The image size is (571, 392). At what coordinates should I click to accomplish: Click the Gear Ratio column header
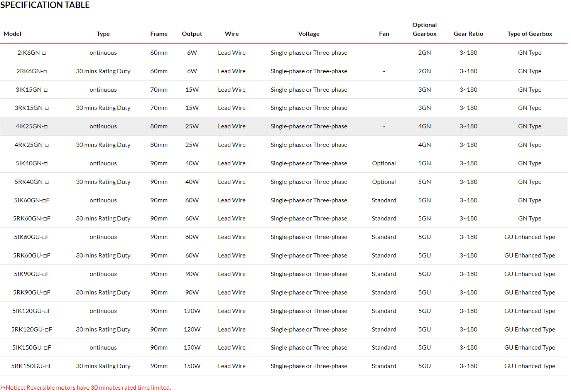(x=468, y=34)
